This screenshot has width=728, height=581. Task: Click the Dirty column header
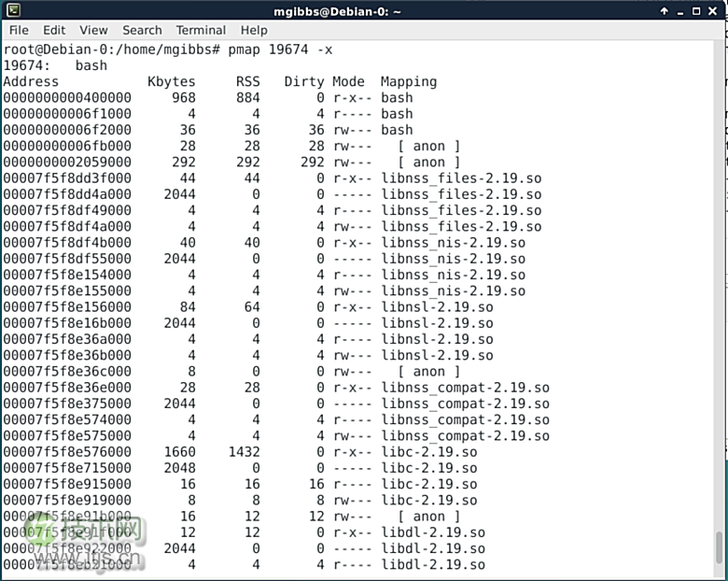304,82
